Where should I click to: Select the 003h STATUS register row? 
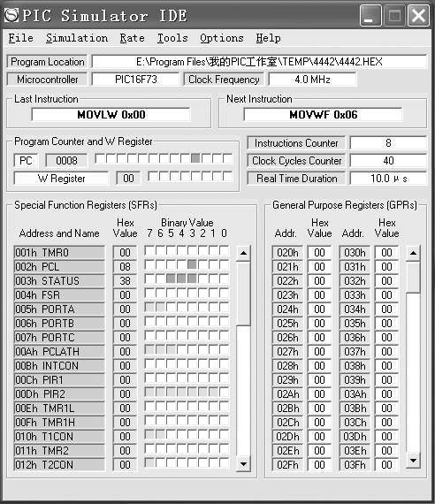(59, 281)
